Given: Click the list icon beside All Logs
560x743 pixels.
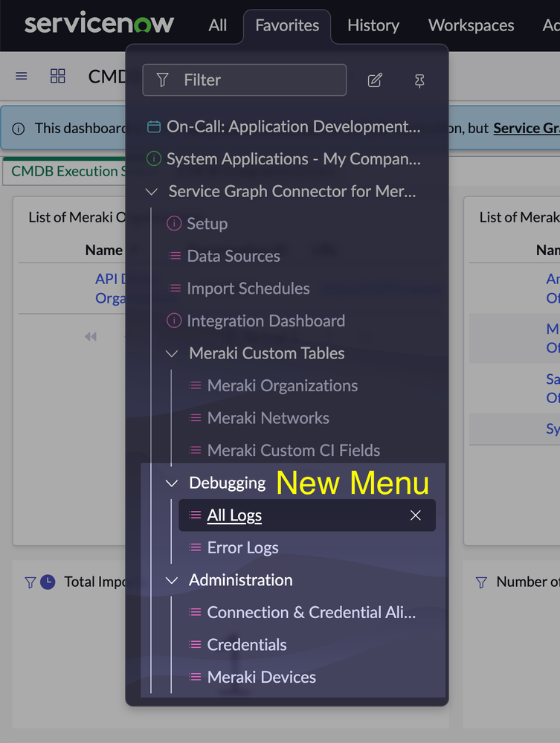Looking at the screenshot, I should tap(195, 515).
